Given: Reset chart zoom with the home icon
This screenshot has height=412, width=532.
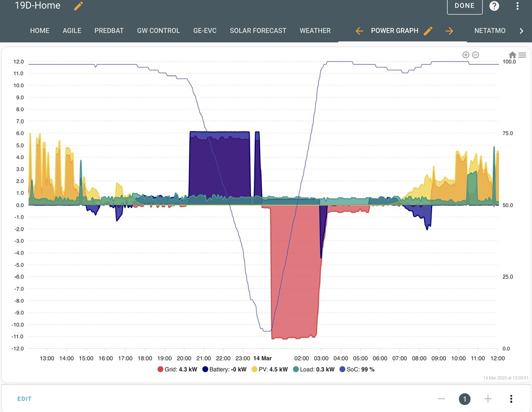Looking at the screenshot, I should pos(512,55).
